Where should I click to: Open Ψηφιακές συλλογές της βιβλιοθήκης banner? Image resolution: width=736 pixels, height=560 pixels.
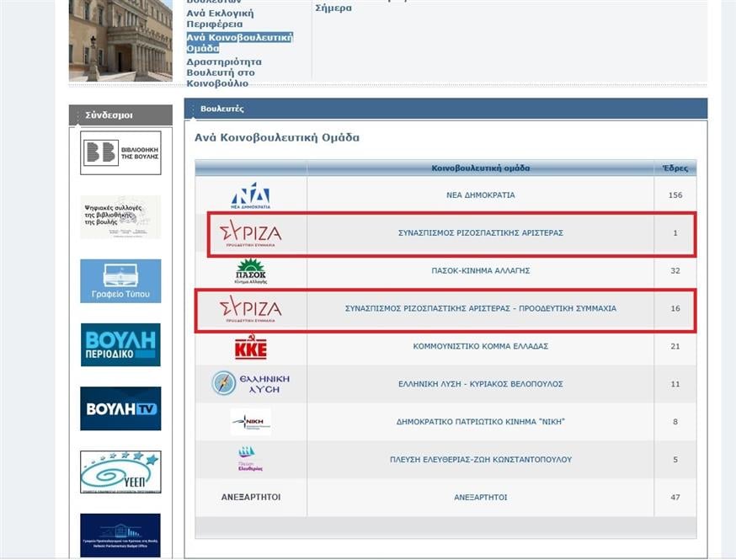pyautogui.click(x=120, y=217)
